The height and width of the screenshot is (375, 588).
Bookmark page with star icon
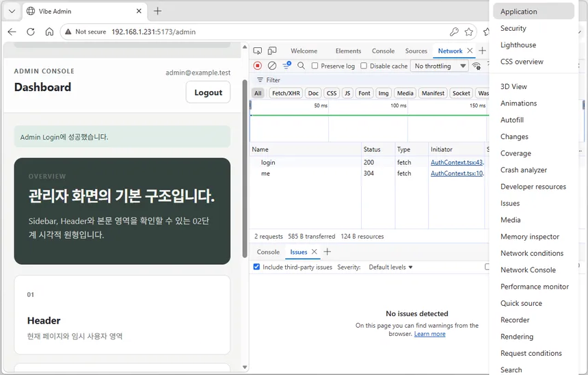click(469, 32)
